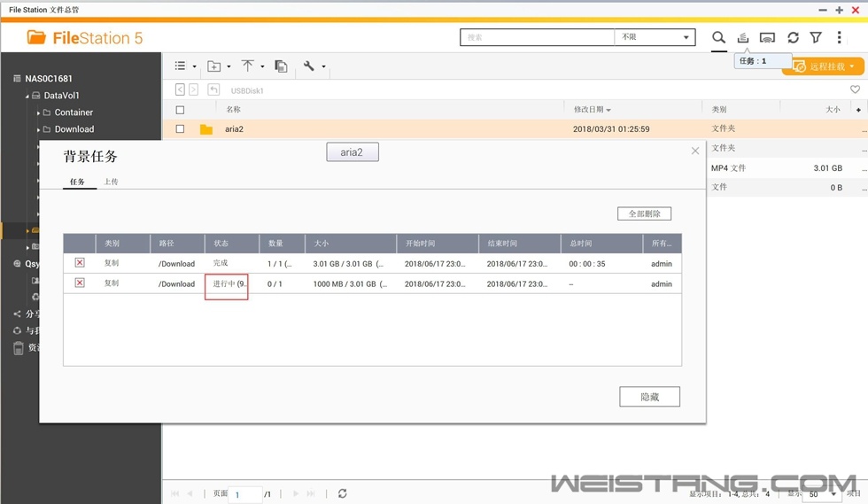
Task: Open the background tasks icon in the header
Action: (x=743, y=37)
